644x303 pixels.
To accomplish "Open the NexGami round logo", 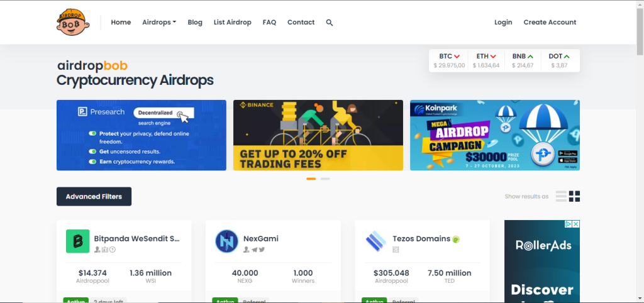I will pos(226,241).
